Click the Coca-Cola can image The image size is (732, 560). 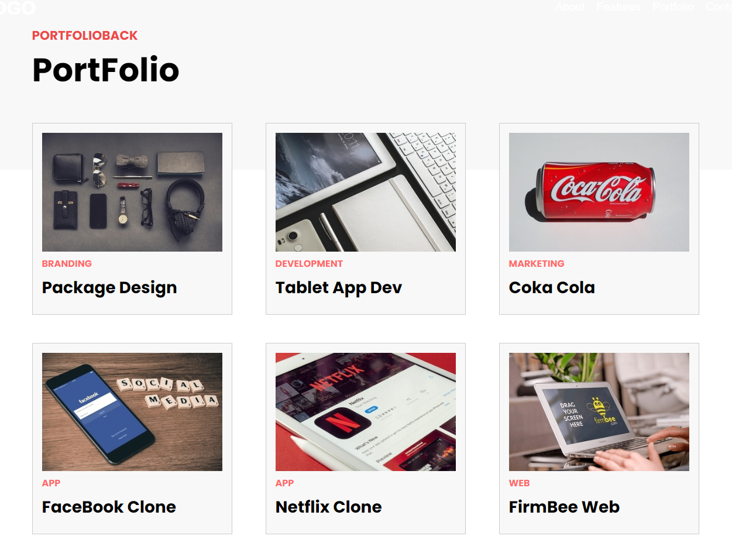tap(599, 192)
